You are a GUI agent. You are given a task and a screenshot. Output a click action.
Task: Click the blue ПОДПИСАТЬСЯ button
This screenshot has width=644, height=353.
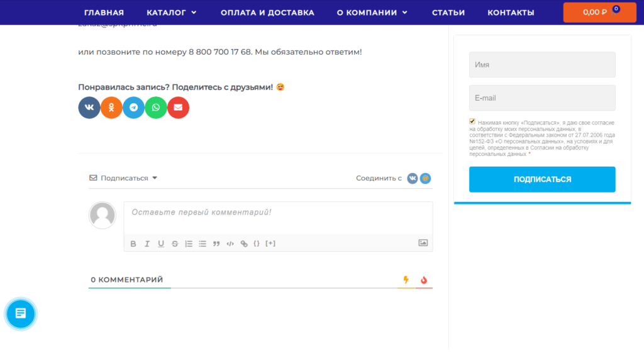(x=542, y=179)
